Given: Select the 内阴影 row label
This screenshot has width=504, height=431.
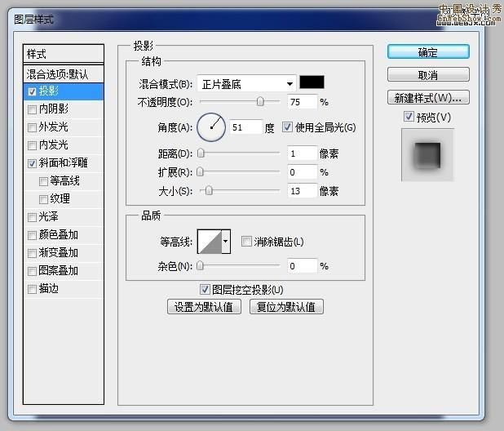Looking at the screenshot, I should pyautogui.click(x=54, y=109).
